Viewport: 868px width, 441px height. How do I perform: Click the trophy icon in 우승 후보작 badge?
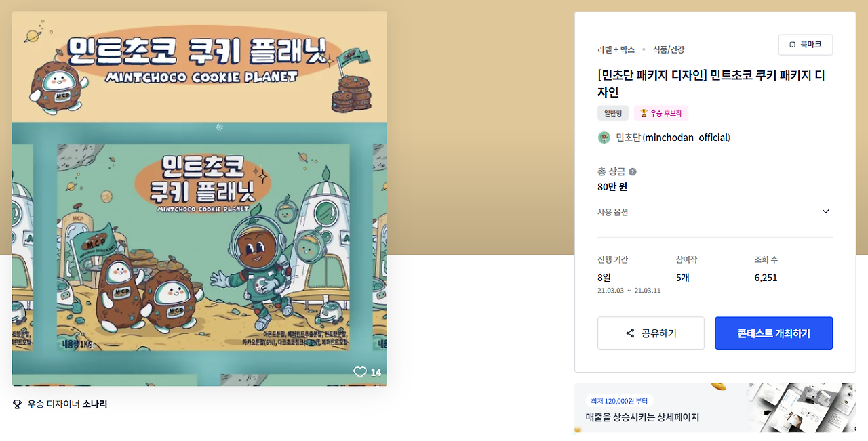(644, 113)
